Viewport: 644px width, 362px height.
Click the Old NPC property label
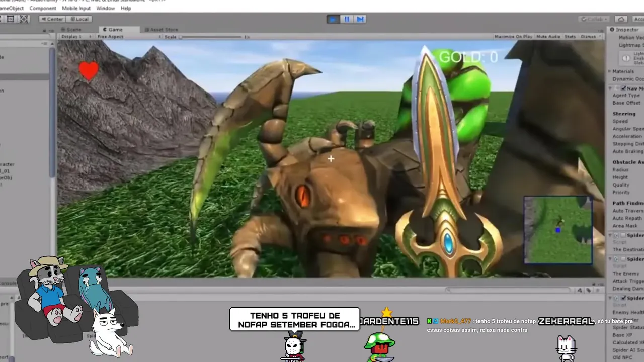623,357
